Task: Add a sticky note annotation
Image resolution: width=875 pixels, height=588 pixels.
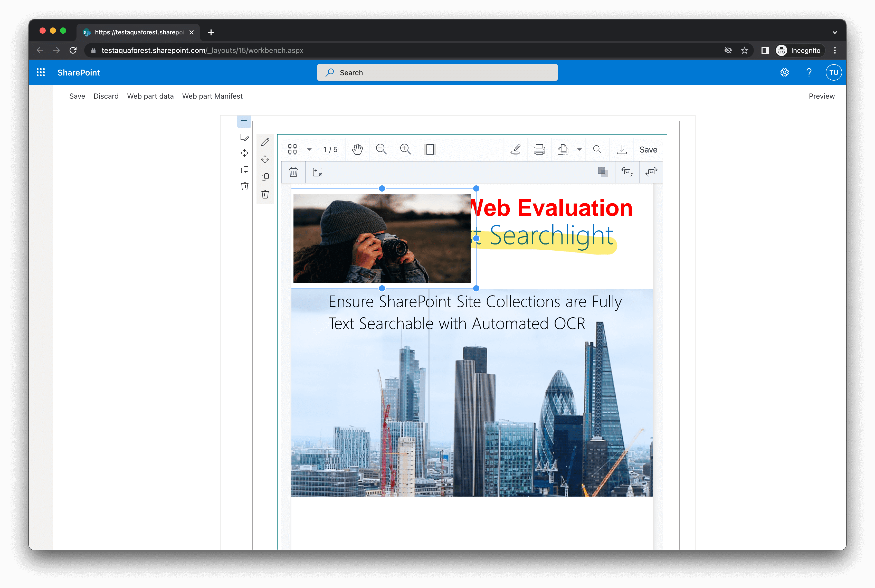Action: (318, 172)
